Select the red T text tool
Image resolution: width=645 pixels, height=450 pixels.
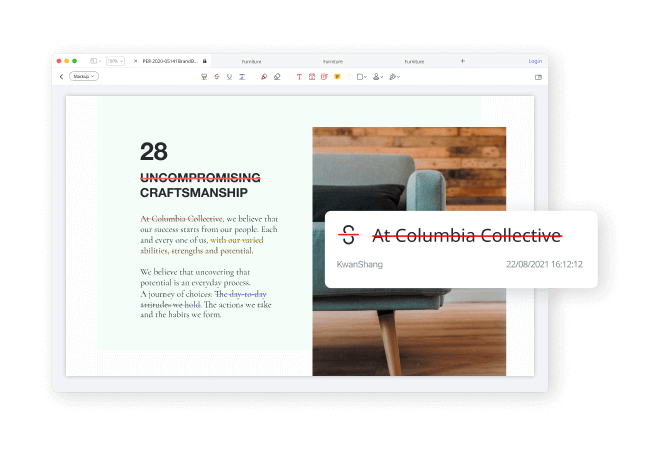[x=299, y=77]
